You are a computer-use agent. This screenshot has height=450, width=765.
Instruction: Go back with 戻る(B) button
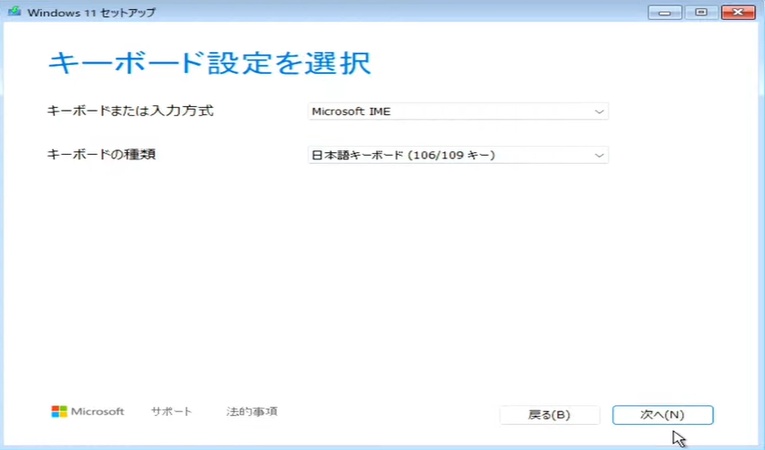click(549, 415)
